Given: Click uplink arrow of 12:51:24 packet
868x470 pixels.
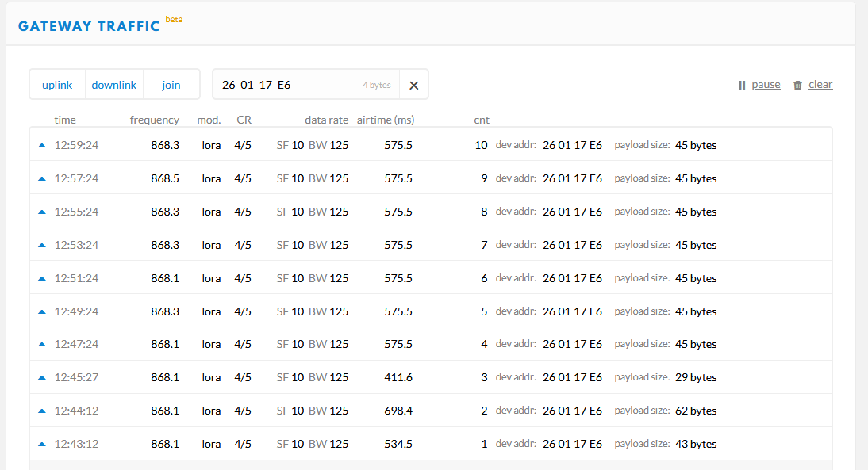Looking at the screenshot, I should pyautogui.click(x=41, y=279).
